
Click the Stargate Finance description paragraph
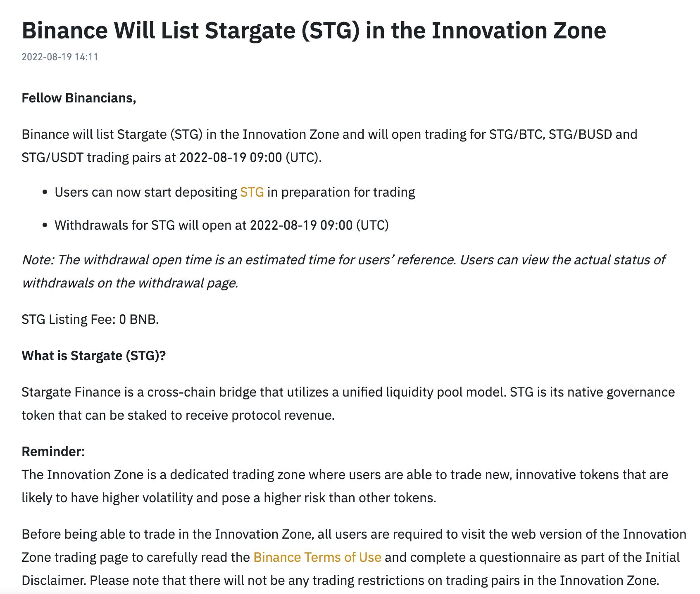(x=348, y=404)
